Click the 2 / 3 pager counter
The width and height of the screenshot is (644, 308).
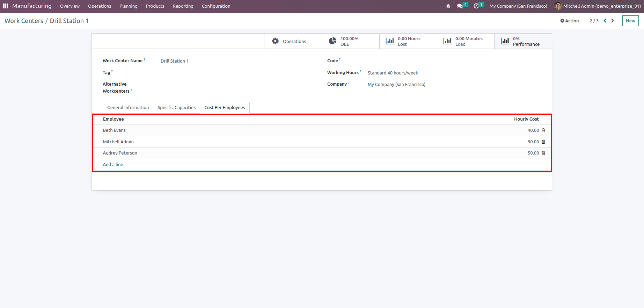click(x=594, y=21)
